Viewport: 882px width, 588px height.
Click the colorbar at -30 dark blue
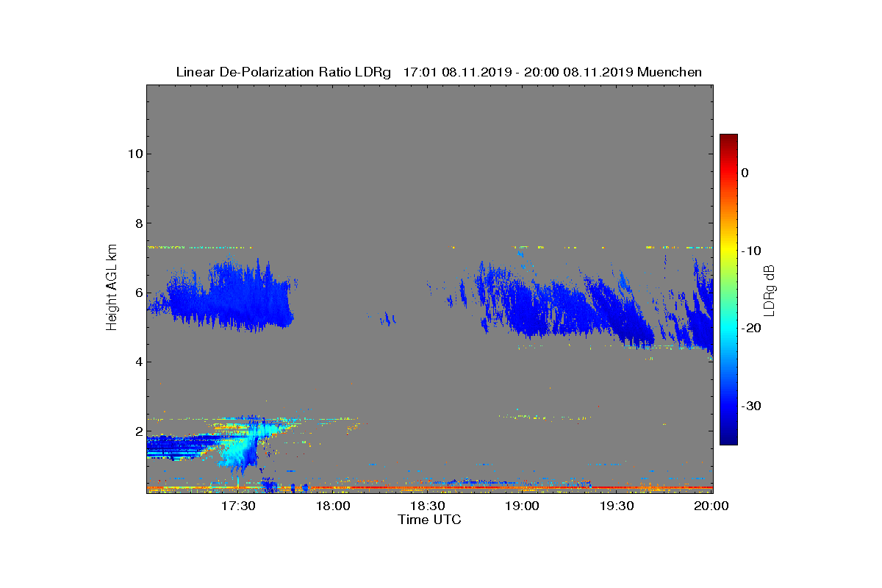tap(728, 406)
